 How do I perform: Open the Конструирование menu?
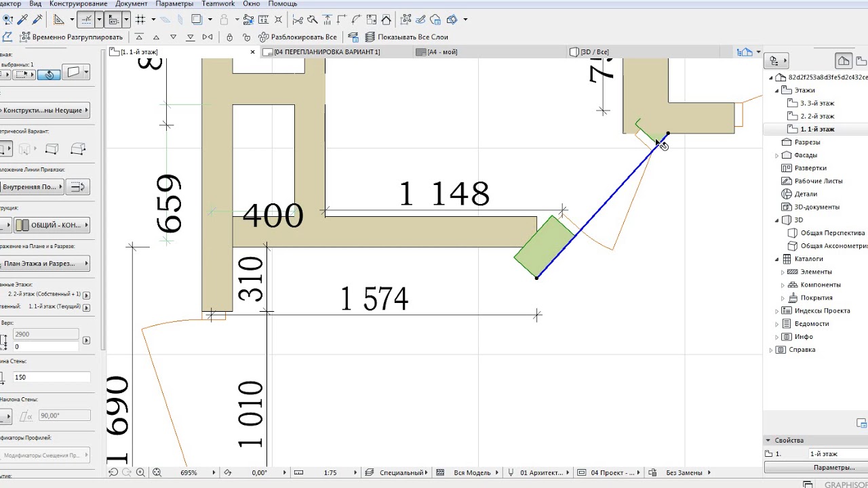click(78, 4)
